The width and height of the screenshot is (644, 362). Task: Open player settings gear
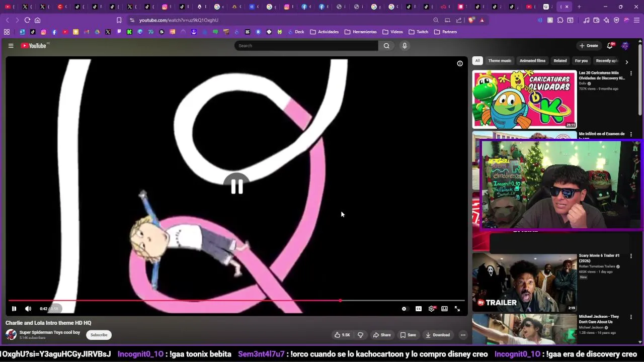[x=432, y=309]
